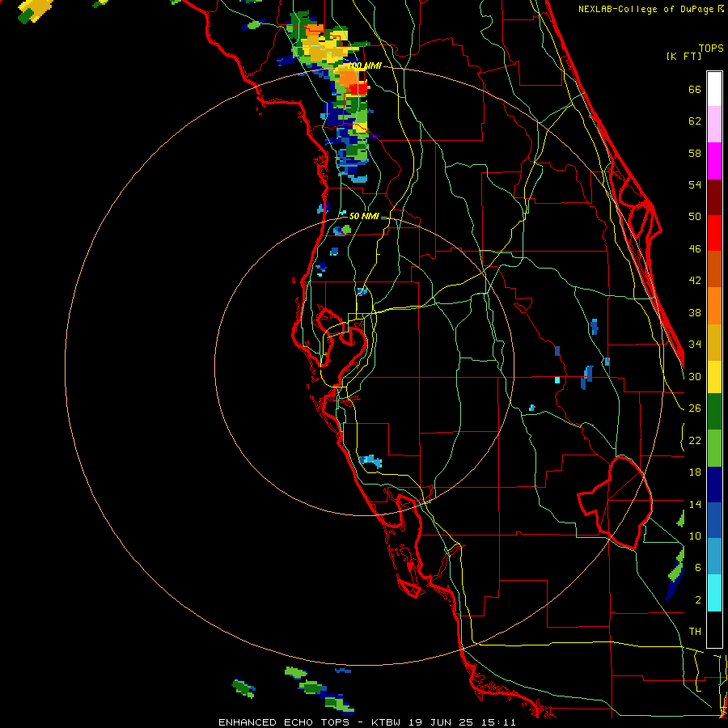The height and width of the screenshot is (728, 728).
Task: Select the white swatch at the legend top
Action: pos(714,89)
